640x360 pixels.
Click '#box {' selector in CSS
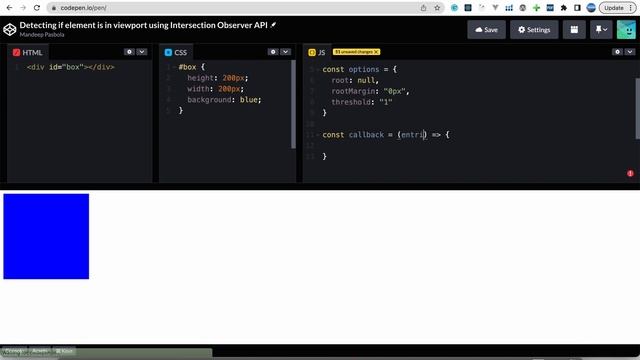[x=191, y=67]
